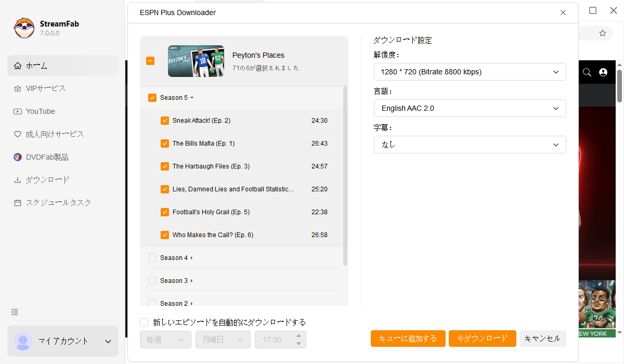Collapse sidebar using the menu icon
624x364 pixels.
tap(15, 312)
